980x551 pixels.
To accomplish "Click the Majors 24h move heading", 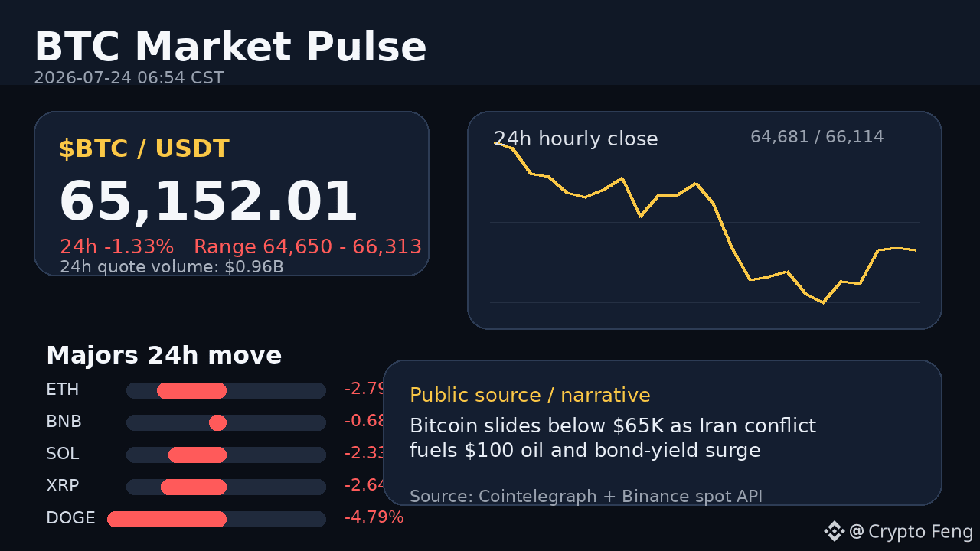I will pyautogui.click(x=164, y=355).
